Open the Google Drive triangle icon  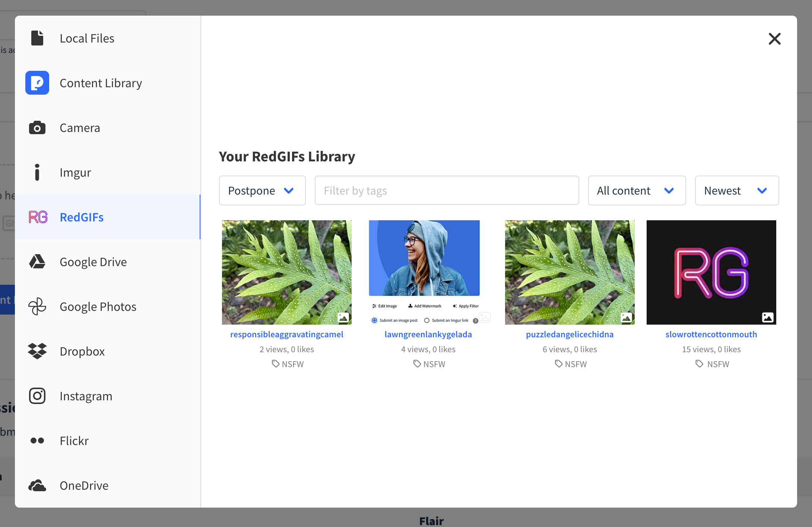(37, 262)
